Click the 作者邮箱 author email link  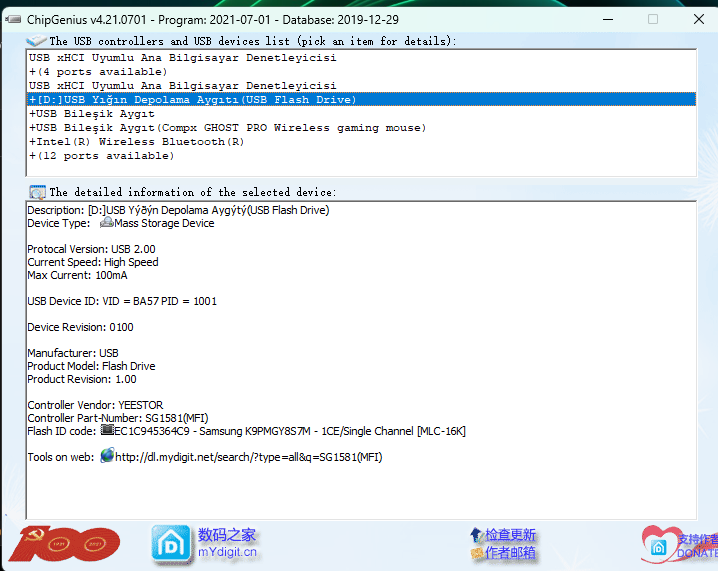pos(510,553)
